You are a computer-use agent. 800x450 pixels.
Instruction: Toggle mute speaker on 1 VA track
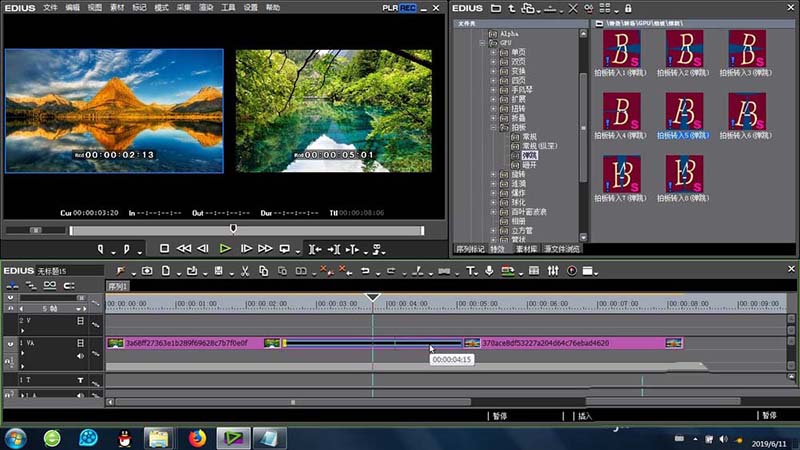tap(80, 356)
